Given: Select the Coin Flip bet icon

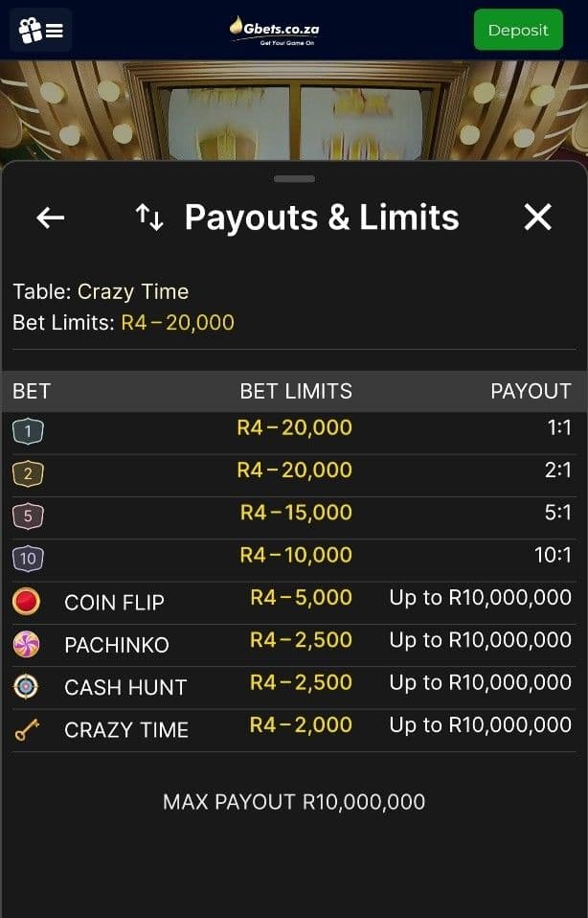Looking at the screenshot, I should (29, 603).
